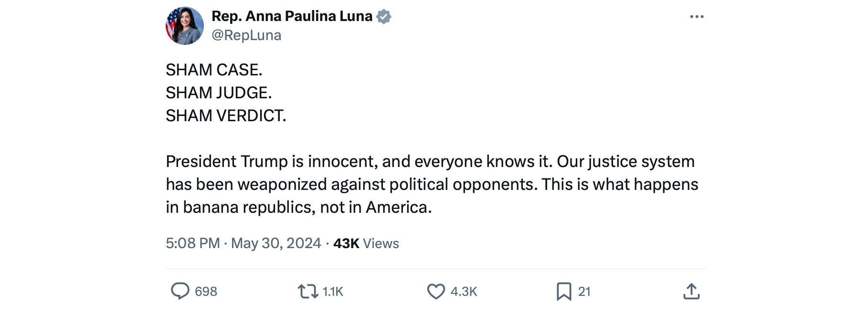This screenshot has width=868, height=313.
Task: Click the 21 bookmarks count
Action: click(584, 292)
